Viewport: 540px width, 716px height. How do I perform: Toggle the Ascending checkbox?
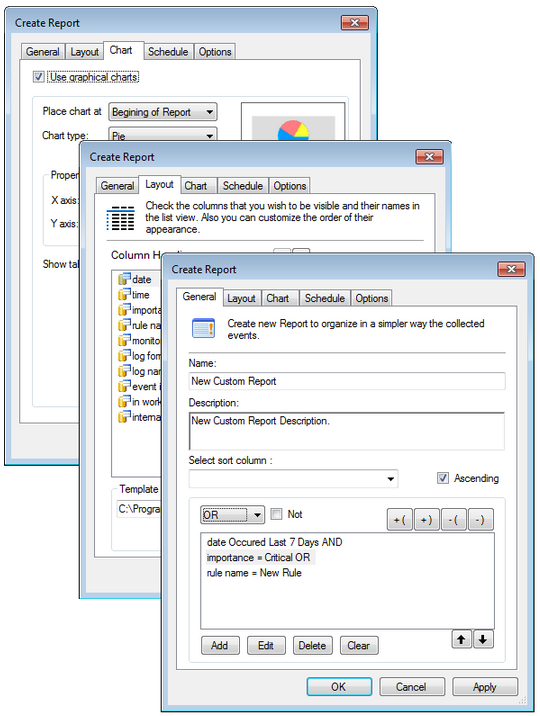click(443, 478)
